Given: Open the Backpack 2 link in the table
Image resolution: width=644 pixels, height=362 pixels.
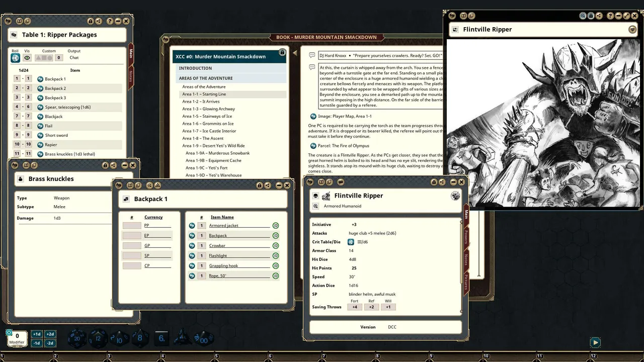Looking at the screenshot, I should click(41, 88).
